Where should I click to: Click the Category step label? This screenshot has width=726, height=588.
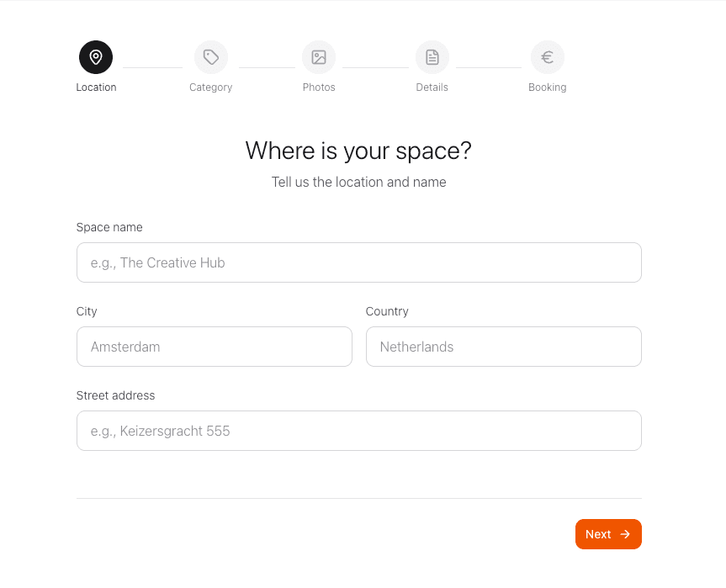[x=210, y=87]
